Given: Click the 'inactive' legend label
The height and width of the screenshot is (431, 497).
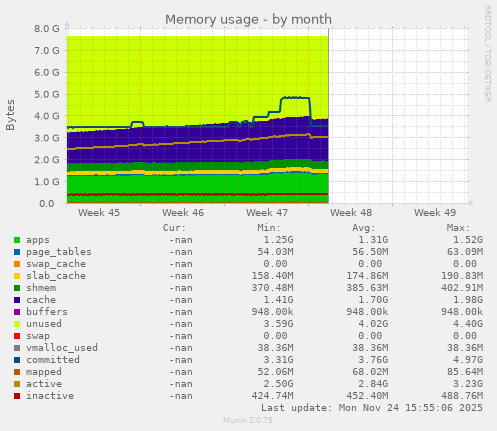Looking at the screenshot, I should point(50,396).
